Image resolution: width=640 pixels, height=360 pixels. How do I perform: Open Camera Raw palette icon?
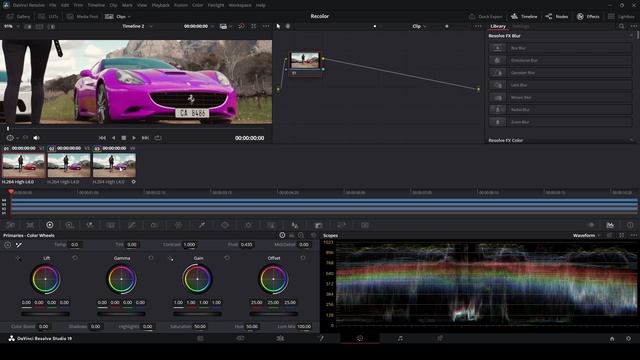point(11,225)
